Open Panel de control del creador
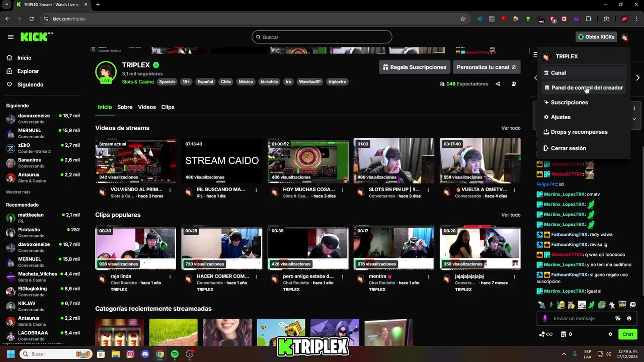Screen dimensions: 644x362 584,87
